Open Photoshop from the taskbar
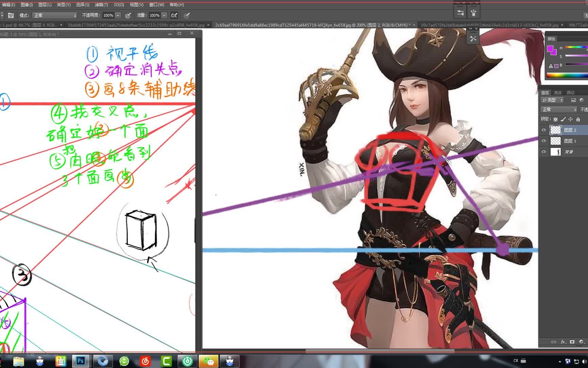This screenshot has width=588, height=368. click(x=81, y=361)
